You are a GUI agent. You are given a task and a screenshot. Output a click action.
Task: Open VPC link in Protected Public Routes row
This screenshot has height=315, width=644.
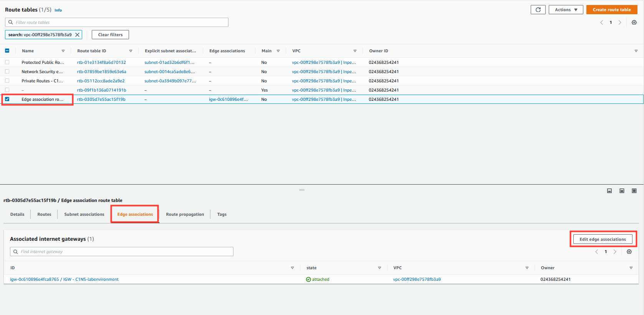[324, 62]
